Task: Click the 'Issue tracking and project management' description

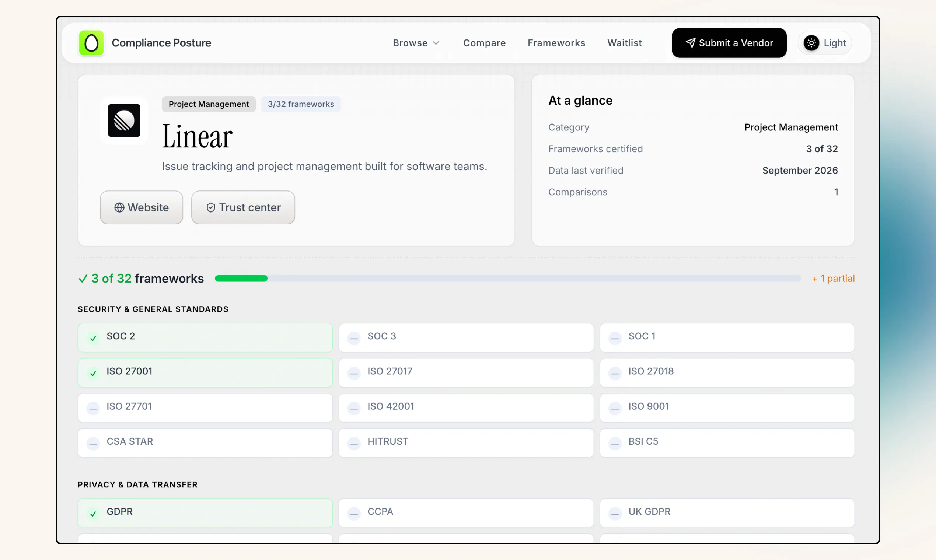Action: (325, 167)
